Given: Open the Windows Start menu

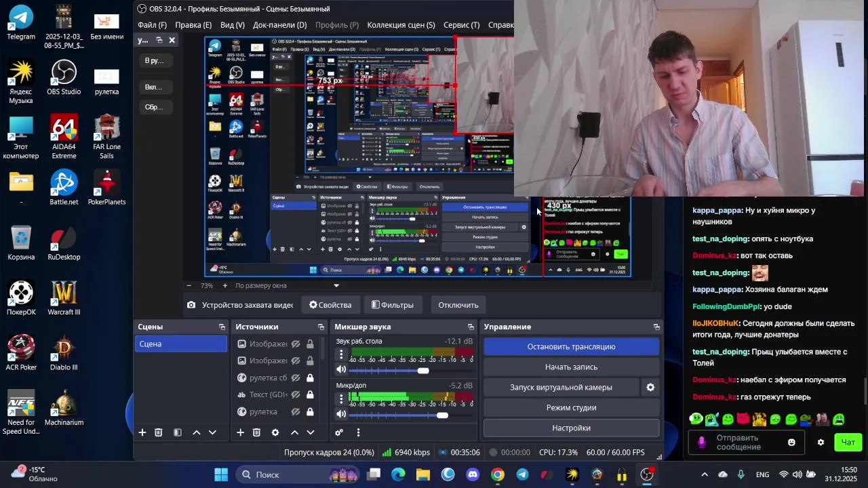Looking at the screenshot, I should [x=221, y=474].
